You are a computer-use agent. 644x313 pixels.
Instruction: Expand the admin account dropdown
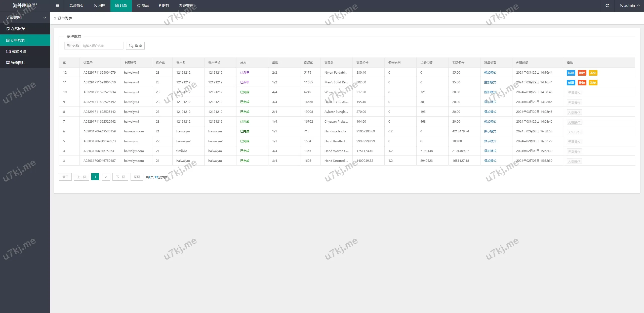(630, 6)
